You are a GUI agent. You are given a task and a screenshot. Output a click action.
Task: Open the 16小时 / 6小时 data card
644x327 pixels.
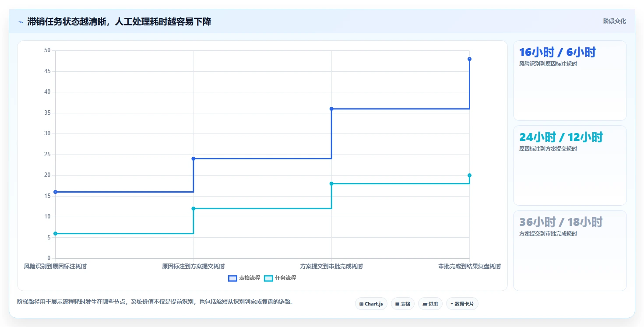coord(570,81)
